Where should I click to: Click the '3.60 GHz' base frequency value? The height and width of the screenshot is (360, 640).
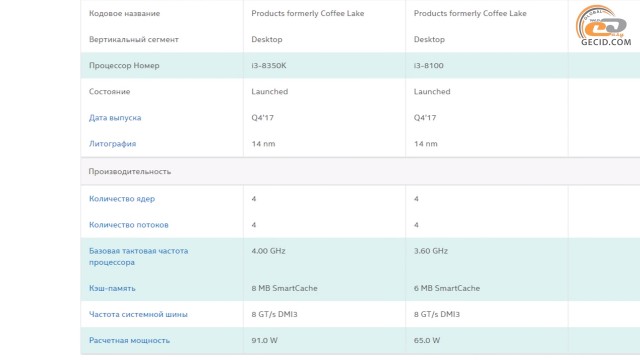(x=431, y=251)
